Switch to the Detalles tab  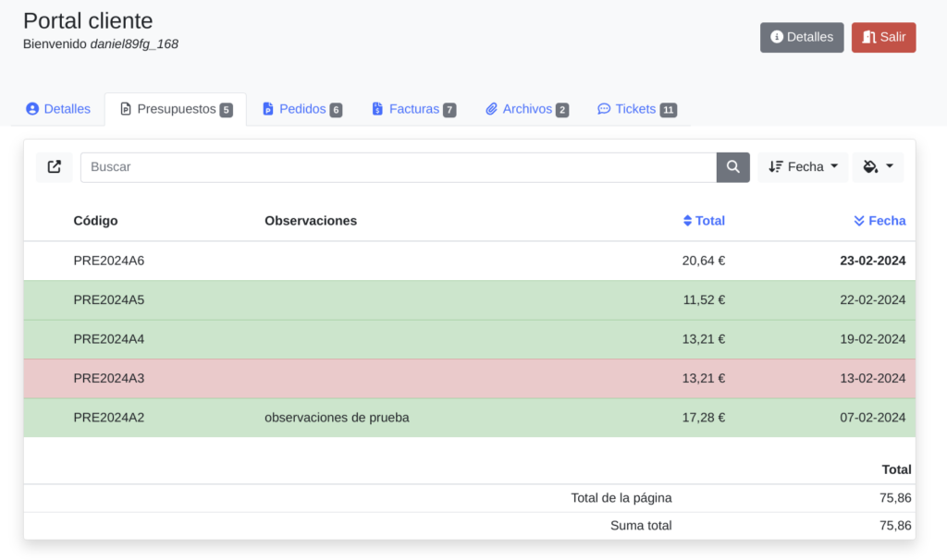58,109
